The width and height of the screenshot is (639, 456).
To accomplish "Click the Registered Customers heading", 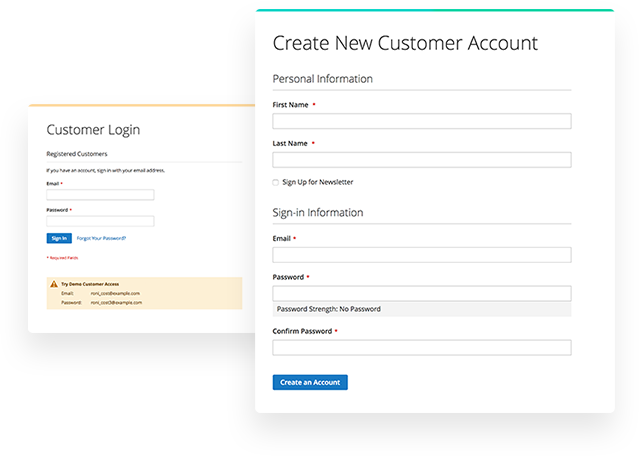I will click(x=77, y=154).
